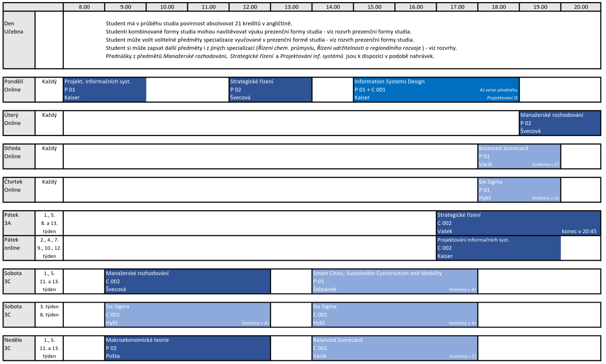Open Saturday Manažerské rozhodování C 002 block
Viewport: 606px width, 364px height.
tap(188, 281)
